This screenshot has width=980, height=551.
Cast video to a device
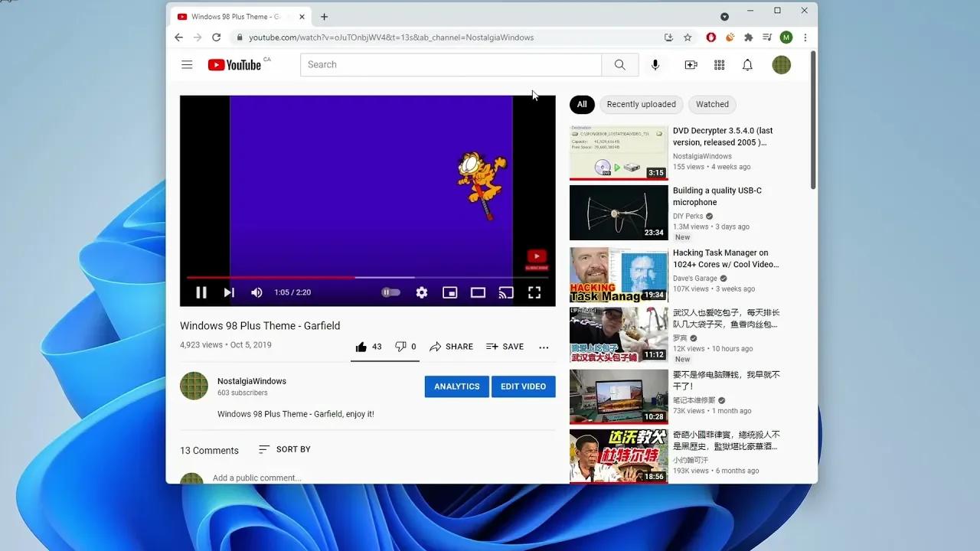pos(505,292)
